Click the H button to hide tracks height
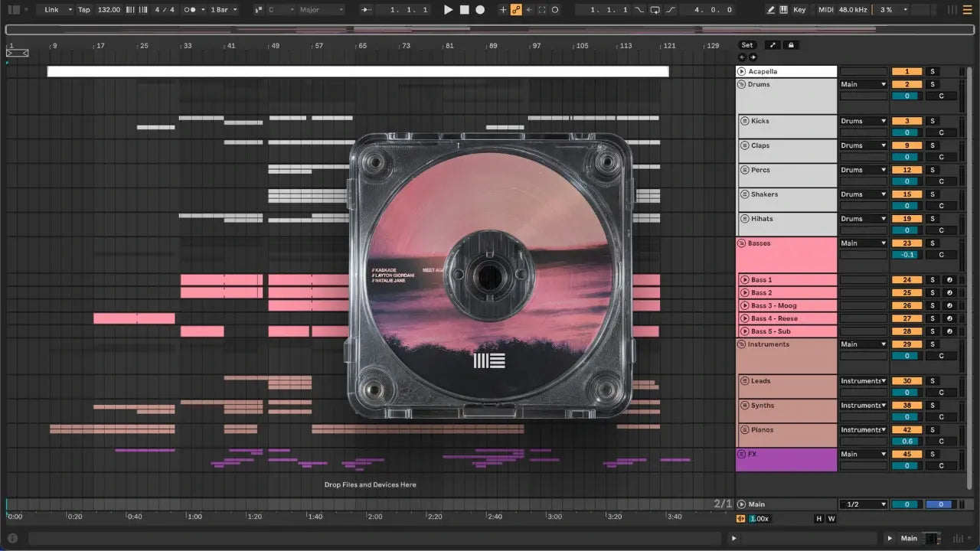980x551 pixels. tap(819, 519)
